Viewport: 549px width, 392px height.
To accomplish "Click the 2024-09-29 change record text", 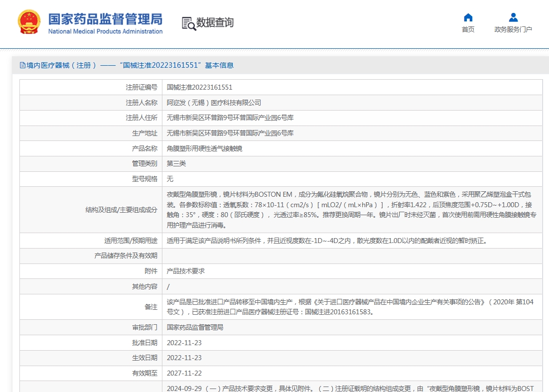I will pos(350,388).
